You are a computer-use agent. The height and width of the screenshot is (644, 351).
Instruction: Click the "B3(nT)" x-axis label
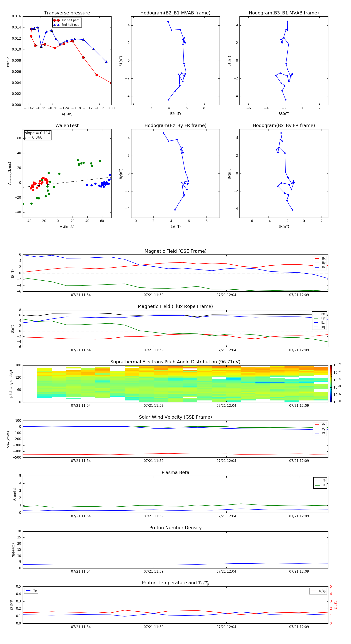(x=284, y=114)
